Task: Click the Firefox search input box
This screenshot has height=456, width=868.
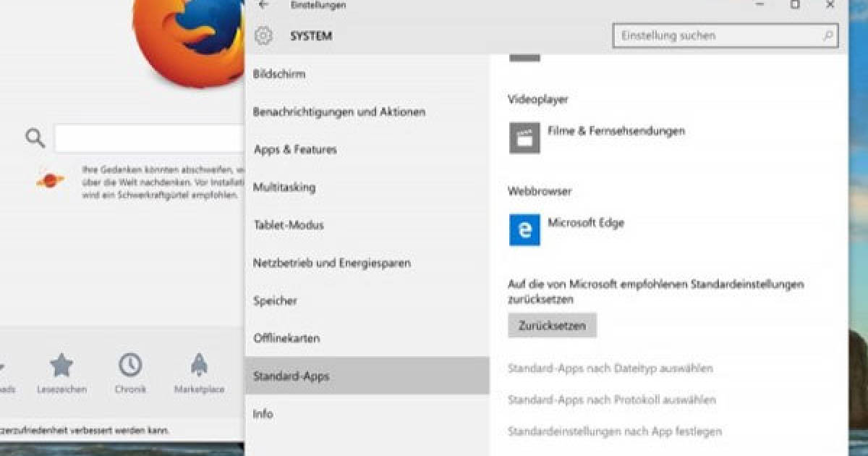Action: tap(148, 136)
